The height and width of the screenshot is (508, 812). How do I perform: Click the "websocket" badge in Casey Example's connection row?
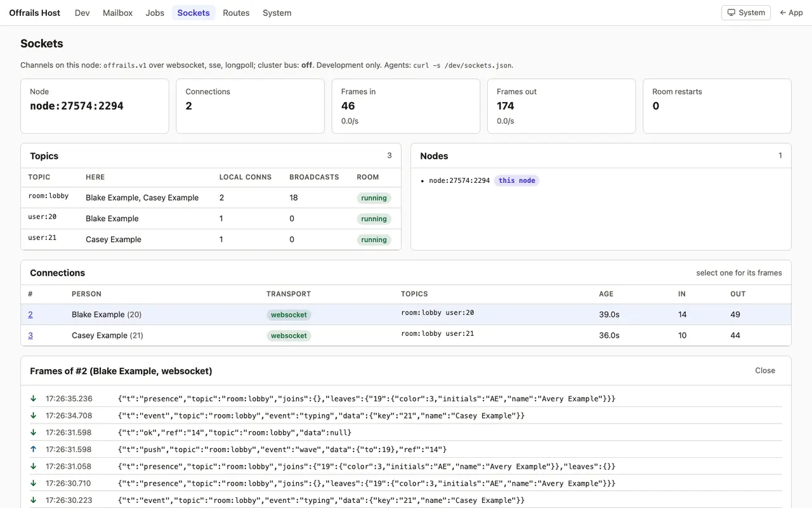[289, 336]
